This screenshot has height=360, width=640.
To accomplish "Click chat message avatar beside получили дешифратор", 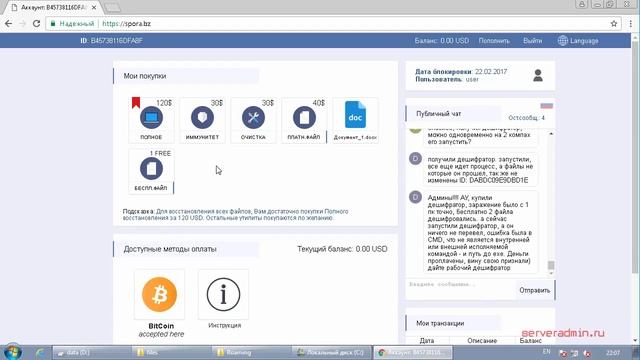I will 416,158.
